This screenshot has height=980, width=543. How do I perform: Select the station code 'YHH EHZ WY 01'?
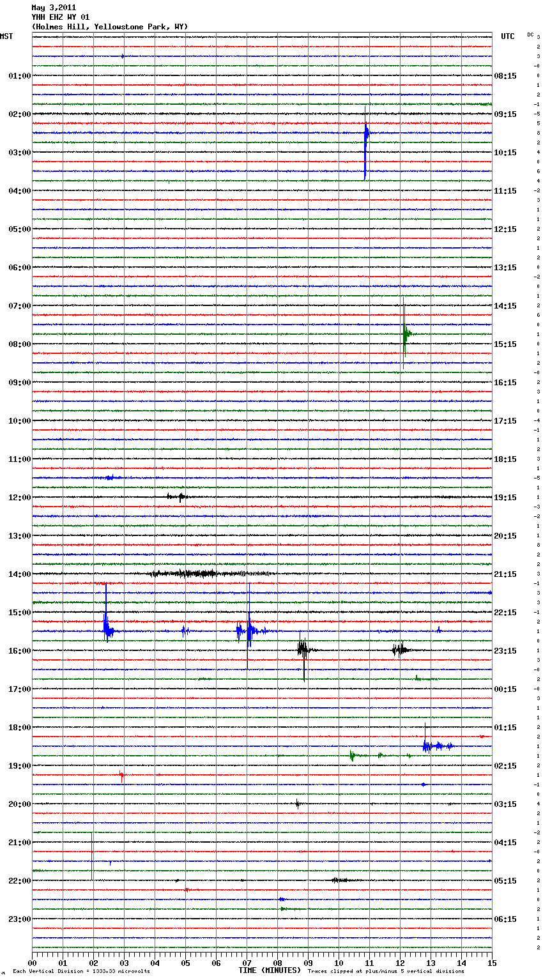tap(61, 17)
